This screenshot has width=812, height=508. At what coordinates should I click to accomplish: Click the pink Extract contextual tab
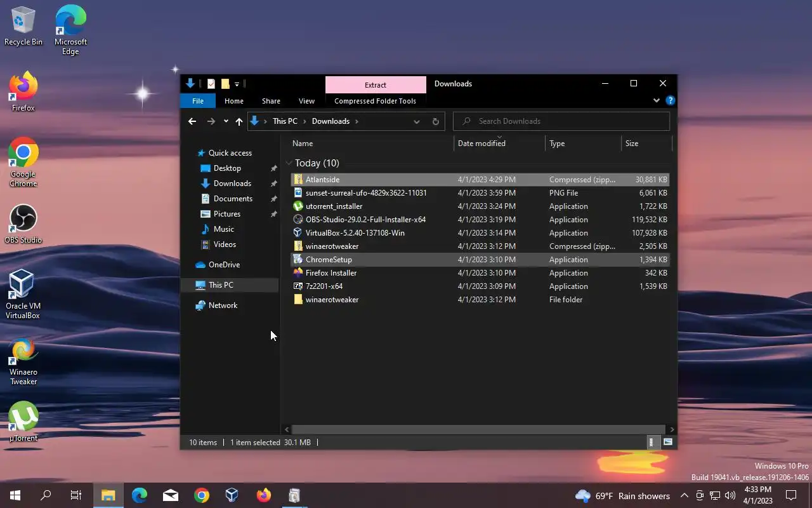[376, 85]
